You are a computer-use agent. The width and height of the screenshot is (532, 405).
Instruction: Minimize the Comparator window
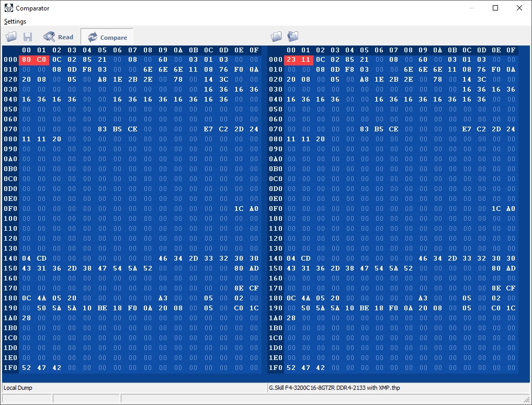[x=471, y=8]
